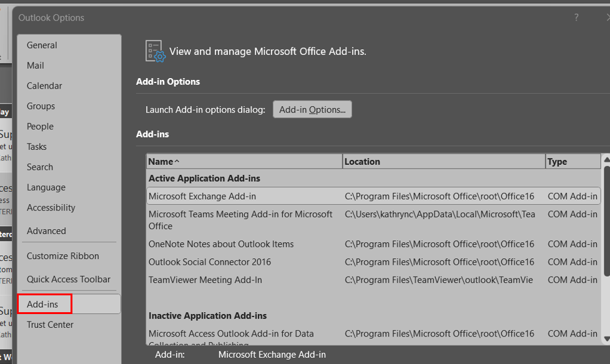
Task: Open Quick Access Toolbar settings
Action: pos(68,279)
